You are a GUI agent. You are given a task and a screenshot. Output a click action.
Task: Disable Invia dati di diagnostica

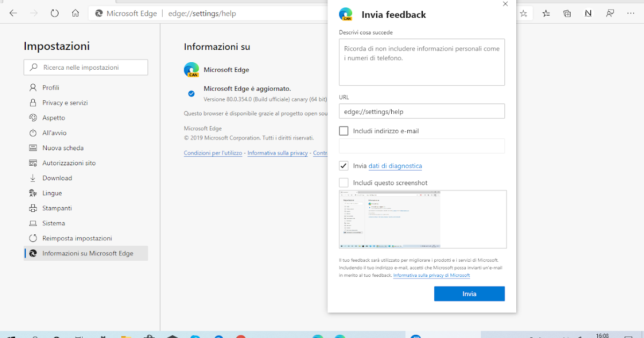pos(343,165)
